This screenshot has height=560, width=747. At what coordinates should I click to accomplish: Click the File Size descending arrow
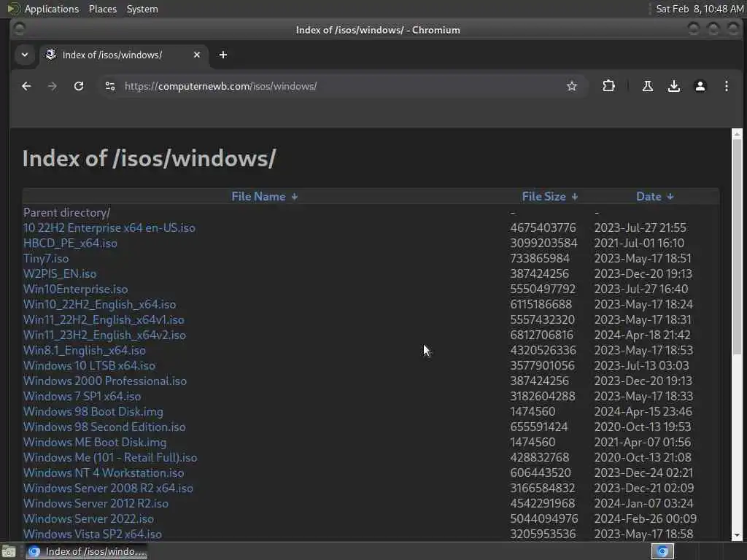[x=575, y=197]
